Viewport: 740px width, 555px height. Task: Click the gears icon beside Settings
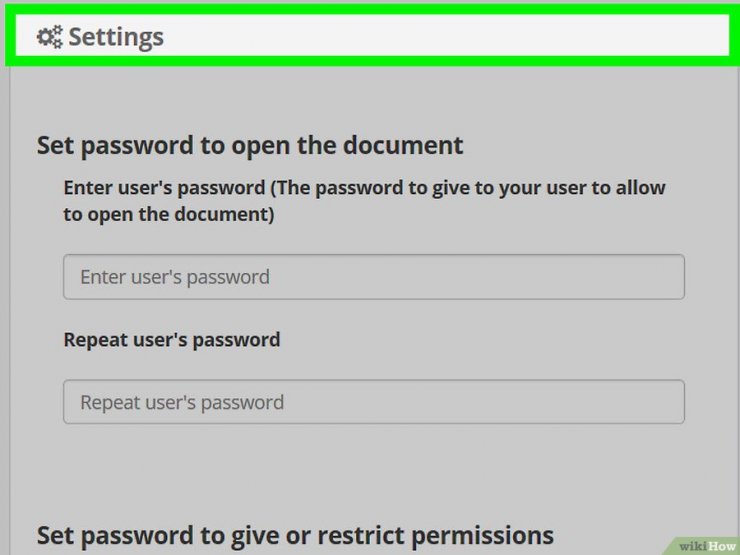click(50, 37)
